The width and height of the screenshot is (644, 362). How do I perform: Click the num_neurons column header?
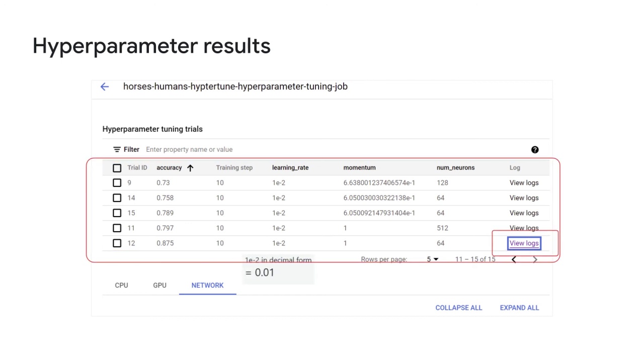point(455,168)
